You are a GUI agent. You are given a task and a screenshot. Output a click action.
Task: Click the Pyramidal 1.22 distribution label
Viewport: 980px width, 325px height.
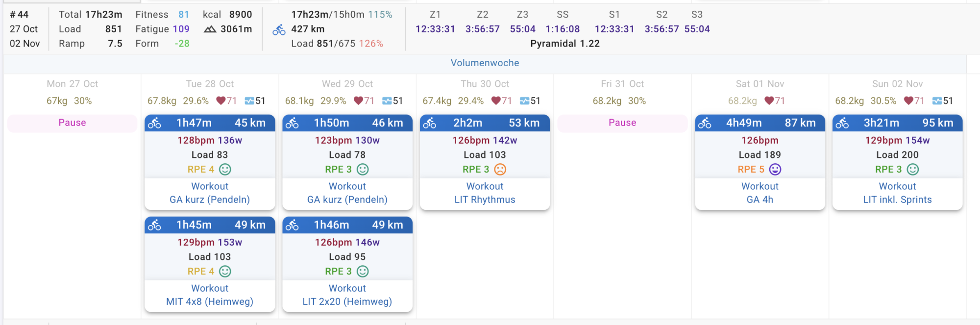pos(564,44)
